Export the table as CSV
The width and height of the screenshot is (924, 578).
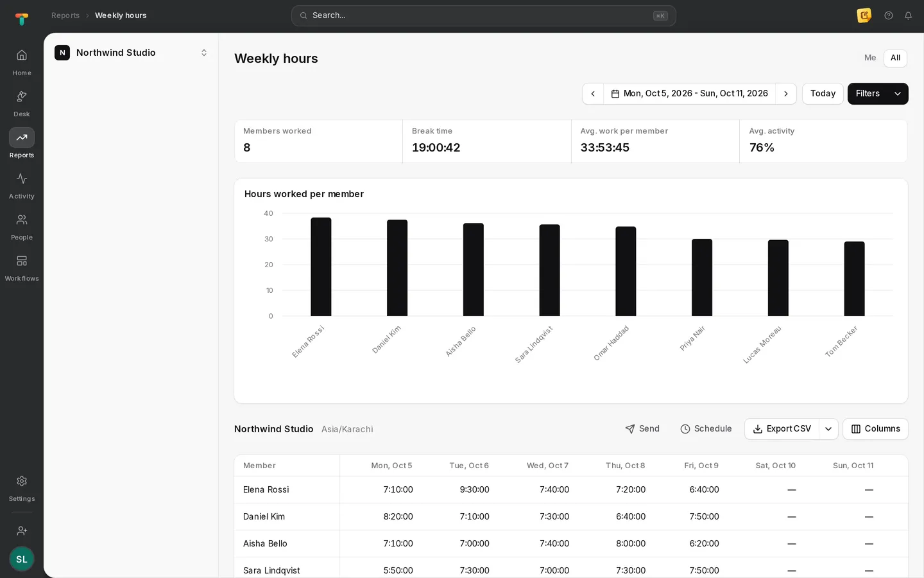coord(782,429)
